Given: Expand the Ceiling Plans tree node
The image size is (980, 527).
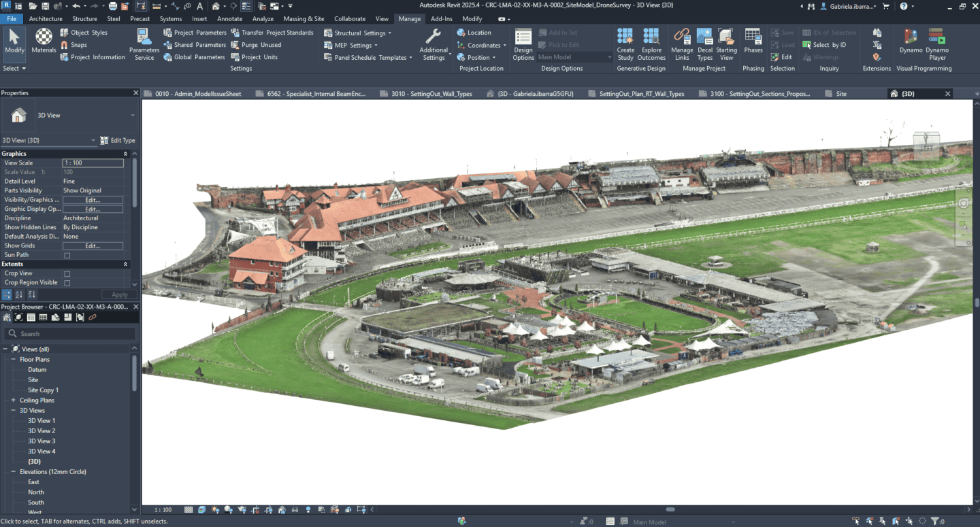Looking at the screenshot, I should point(13,401).
